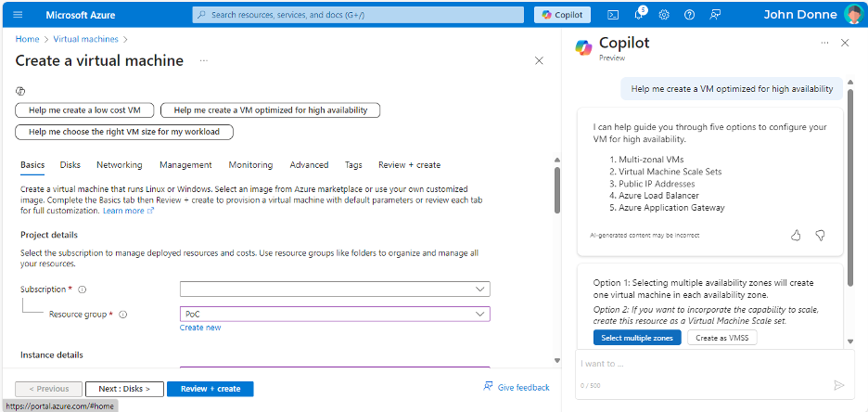Switch to the Monitoring tab
The width and height of the screenshot is (868, 412).
tap(250, 165)
